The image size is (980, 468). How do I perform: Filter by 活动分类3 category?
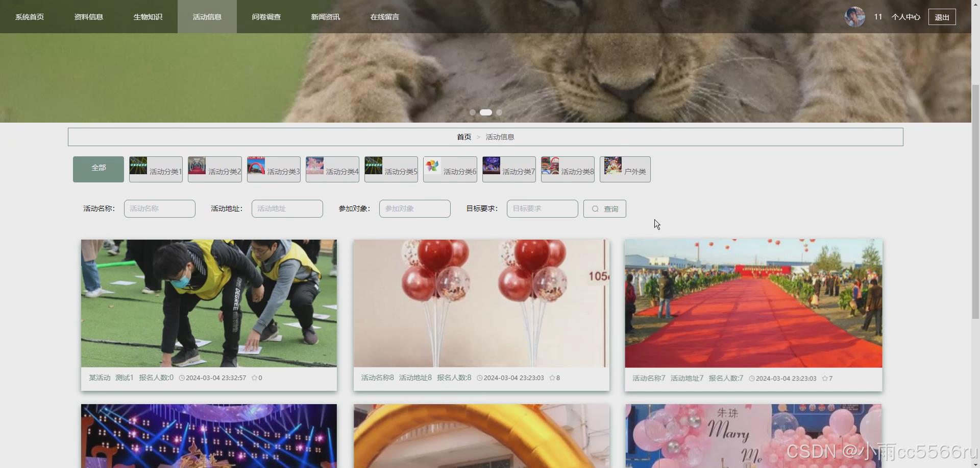tap(274, 169)
